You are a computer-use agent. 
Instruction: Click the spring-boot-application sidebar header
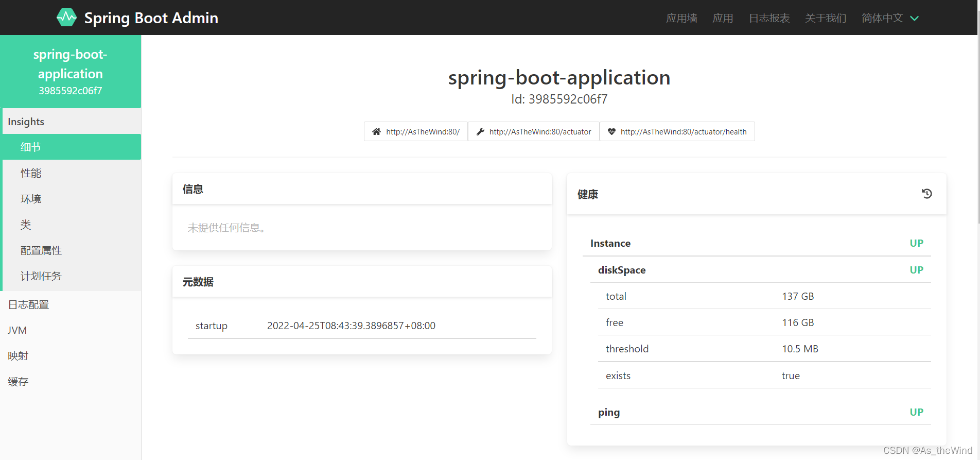click(71, 72)
